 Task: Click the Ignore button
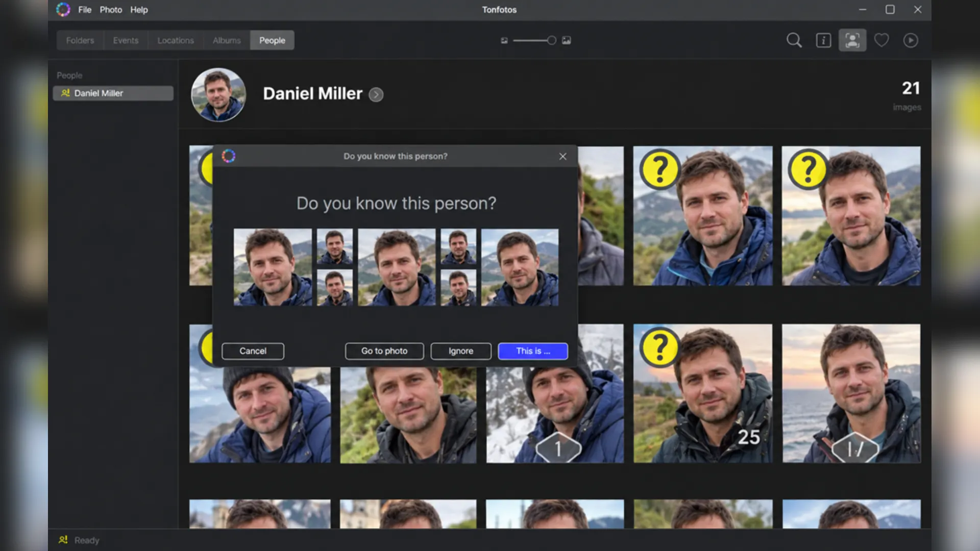[461, 351]
